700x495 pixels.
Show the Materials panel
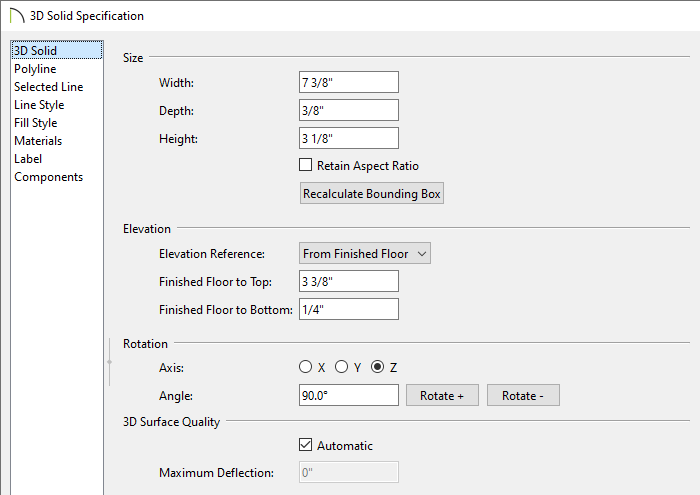[38, 141]
